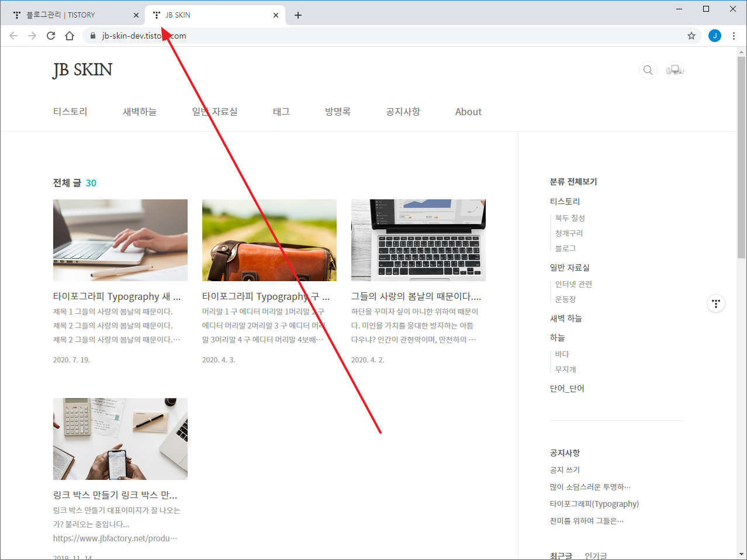Viewport: 747px width, 560px height.
Task: Open the 블로그 subcategory
Action: click(566, 248)
